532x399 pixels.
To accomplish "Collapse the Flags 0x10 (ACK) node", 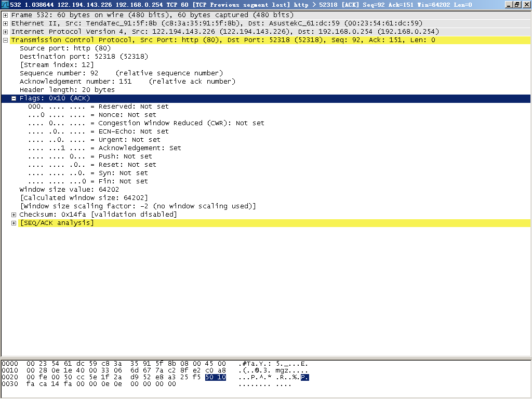I will click(x=14, y=98).
